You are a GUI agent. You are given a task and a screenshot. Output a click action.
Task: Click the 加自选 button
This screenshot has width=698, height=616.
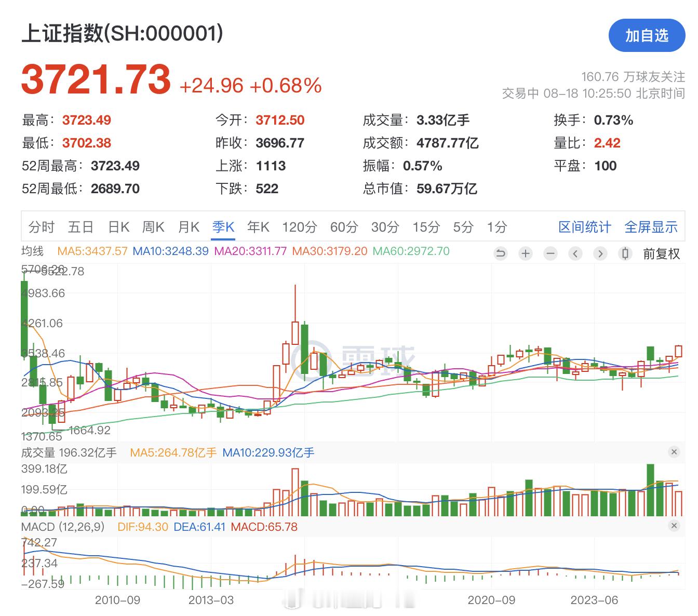(x=647, y=35)
